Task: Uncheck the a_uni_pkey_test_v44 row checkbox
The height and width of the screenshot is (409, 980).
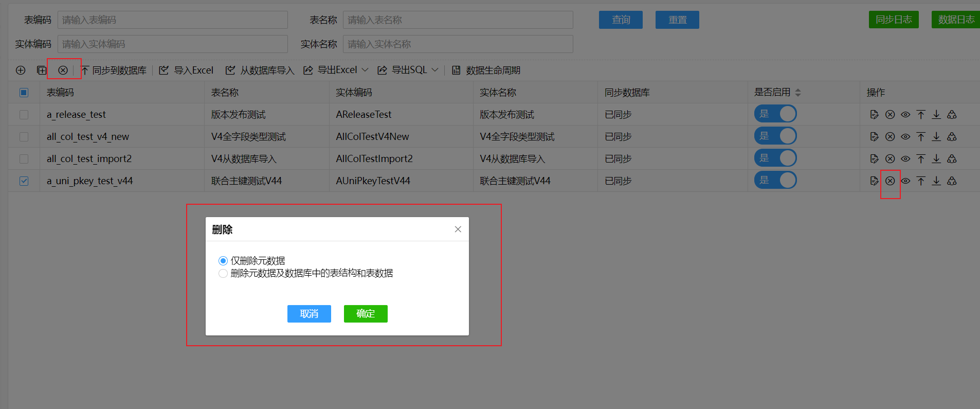Action: pyautogui.click(x=24, y=181)
